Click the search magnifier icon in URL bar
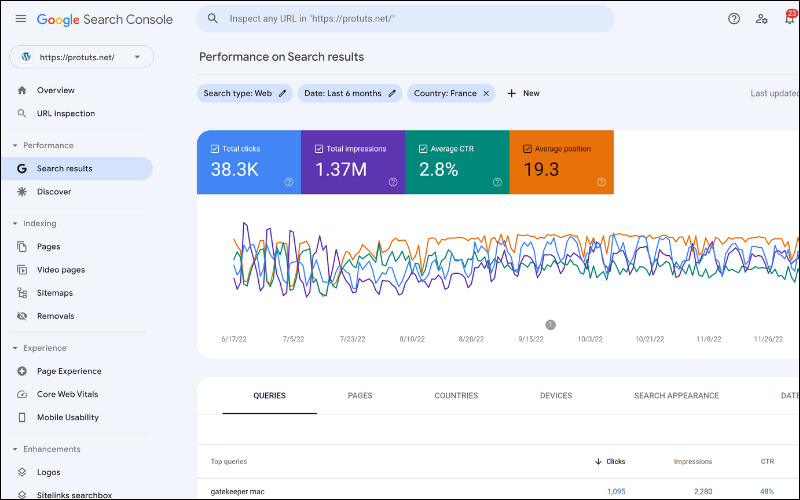Screen dimensions: 800x500 (213, 18)
